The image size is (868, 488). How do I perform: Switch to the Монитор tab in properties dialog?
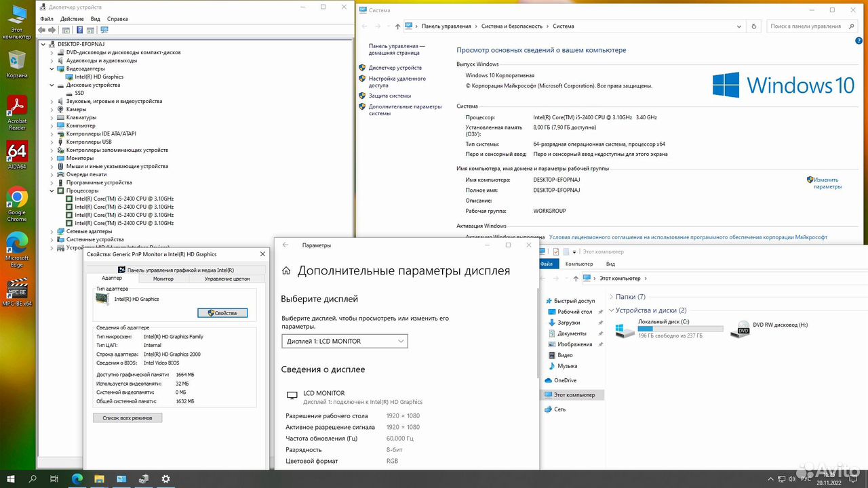point(163,279)
